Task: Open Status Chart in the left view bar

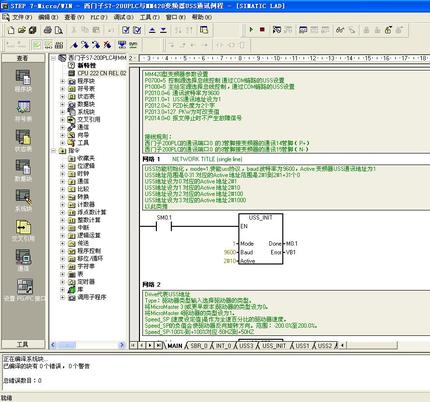Action: coord(23,141)
